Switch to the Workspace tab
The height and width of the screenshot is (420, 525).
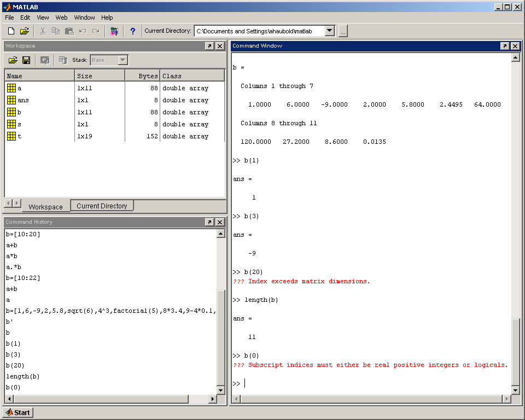point(46,207)
